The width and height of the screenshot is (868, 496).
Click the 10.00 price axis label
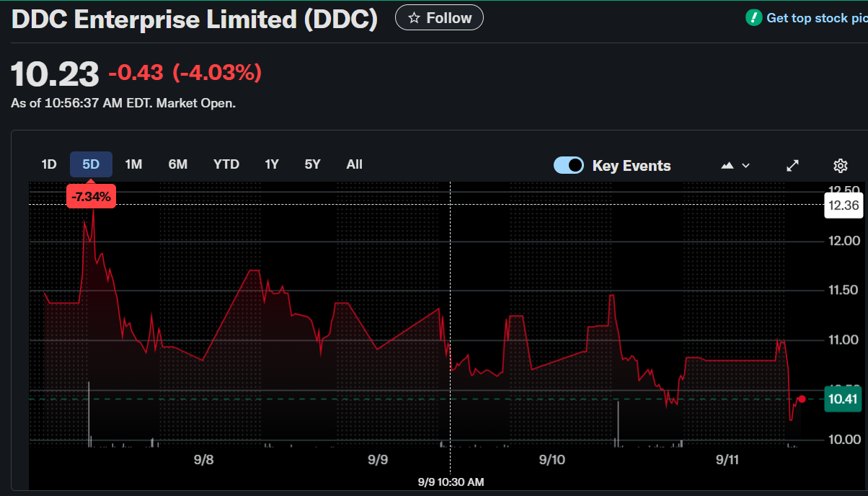pos(844,440)
